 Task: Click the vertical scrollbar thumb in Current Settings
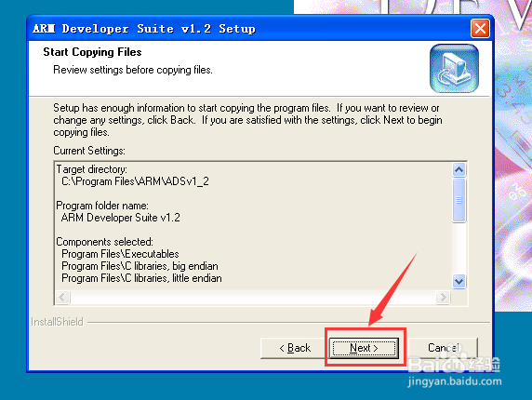[x=459, y=200]
